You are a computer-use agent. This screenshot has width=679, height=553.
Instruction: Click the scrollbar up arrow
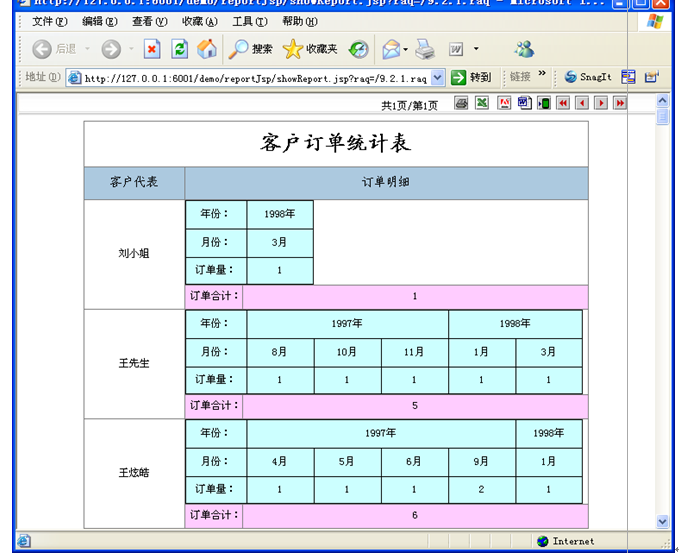pyautogui.click(x=663, y=101)
